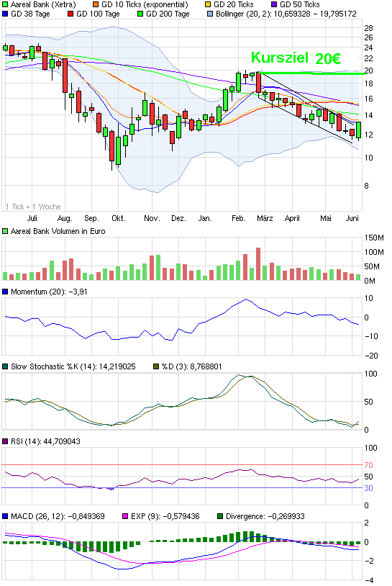Click the '%D (3): 8,768801' text
The image size is (392, 586).
pos(191,366)
